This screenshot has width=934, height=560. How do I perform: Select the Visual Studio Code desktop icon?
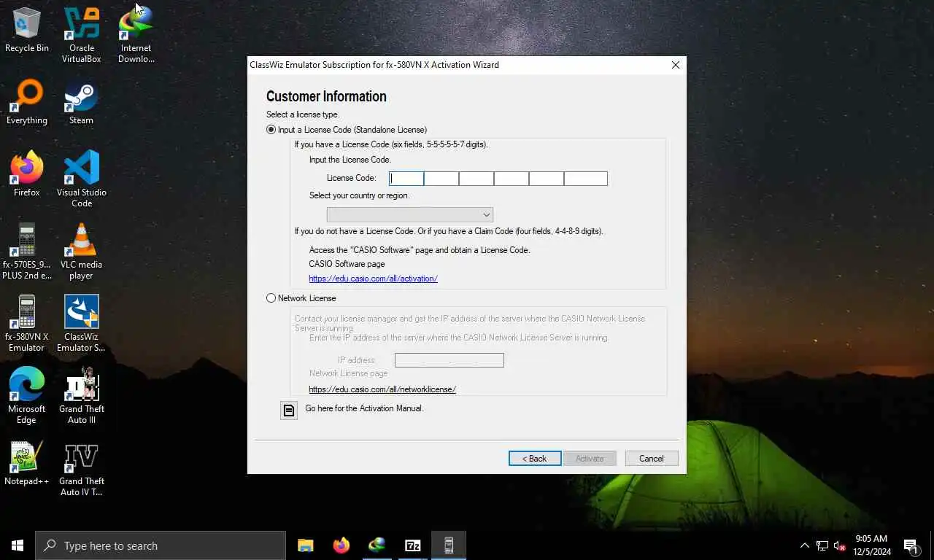click(x=82, y=179)
